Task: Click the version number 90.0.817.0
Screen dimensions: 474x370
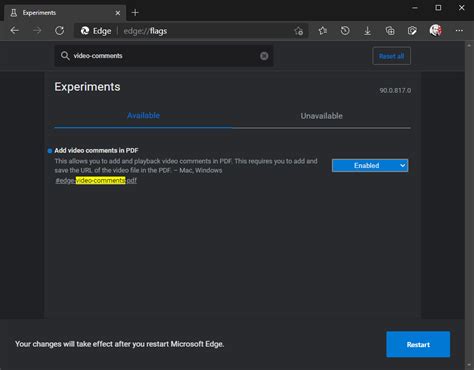Action: click(x=395, y=90)
